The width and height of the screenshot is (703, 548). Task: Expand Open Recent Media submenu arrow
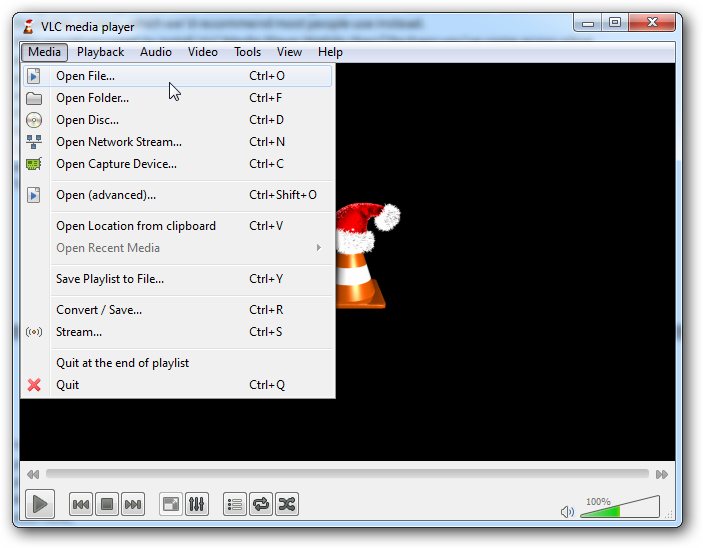(x=318, y=248)
